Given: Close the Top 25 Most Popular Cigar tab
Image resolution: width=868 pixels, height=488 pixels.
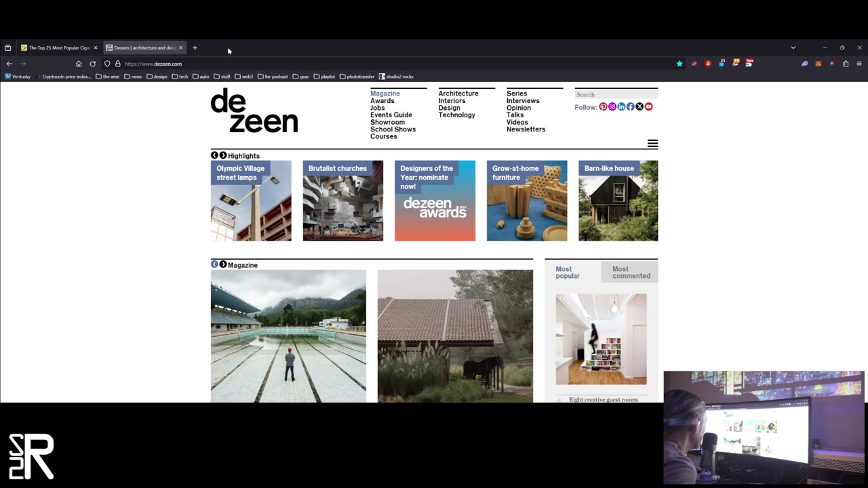Looking at the screenshot, I should click(96, 47).
